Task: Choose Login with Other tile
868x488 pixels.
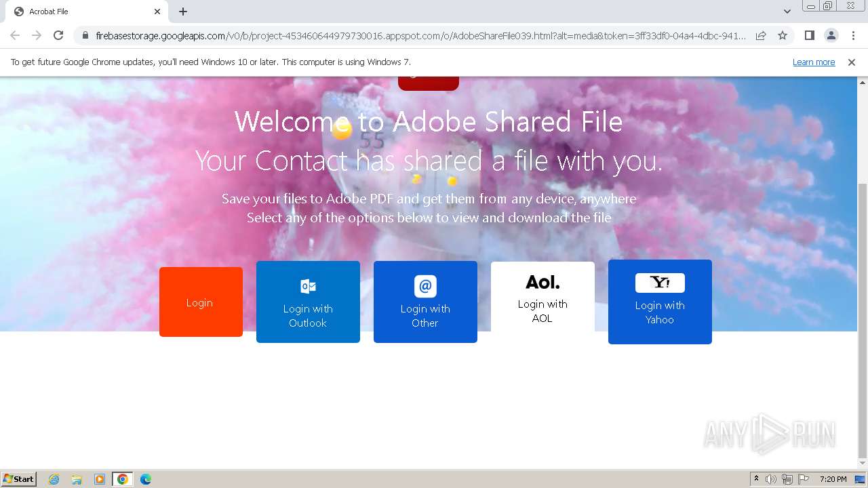Action: 425,302
